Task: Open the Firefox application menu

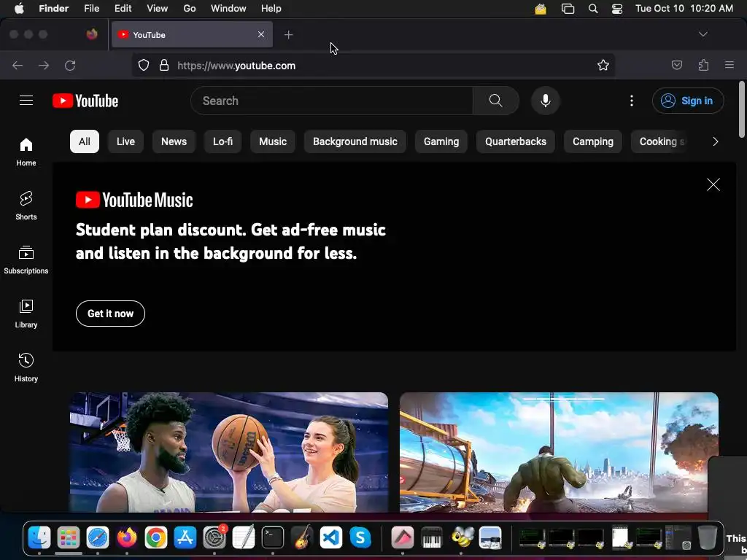Action: tap(729, 65)
